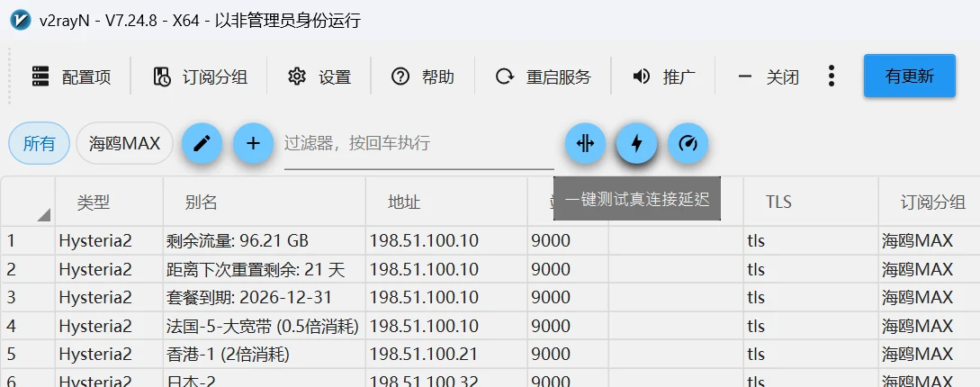Click the plus add subscription icon
Viewport: 980px width, 387px height.
(x=253, y=144)
